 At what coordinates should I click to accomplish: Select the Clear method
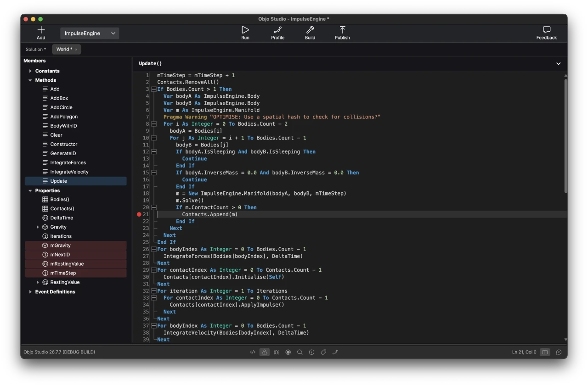(x=76, y=135)
